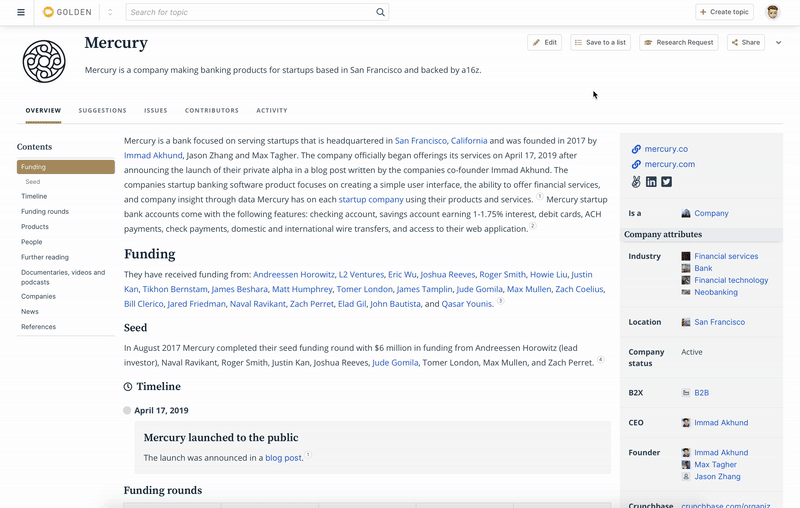Jump to Products in Contents
Viewport: 800px width, 508px height.
(x=35, y=227)
